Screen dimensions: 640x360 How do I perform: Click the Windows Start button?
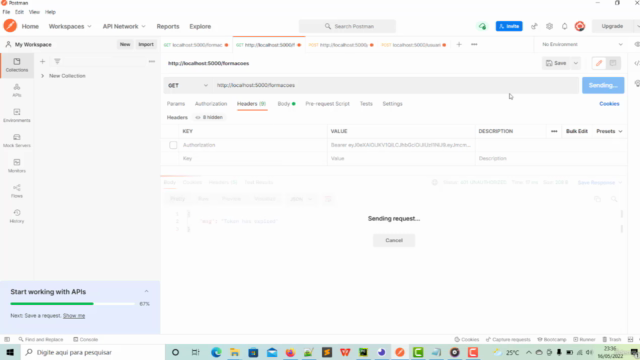pos(10,352)
